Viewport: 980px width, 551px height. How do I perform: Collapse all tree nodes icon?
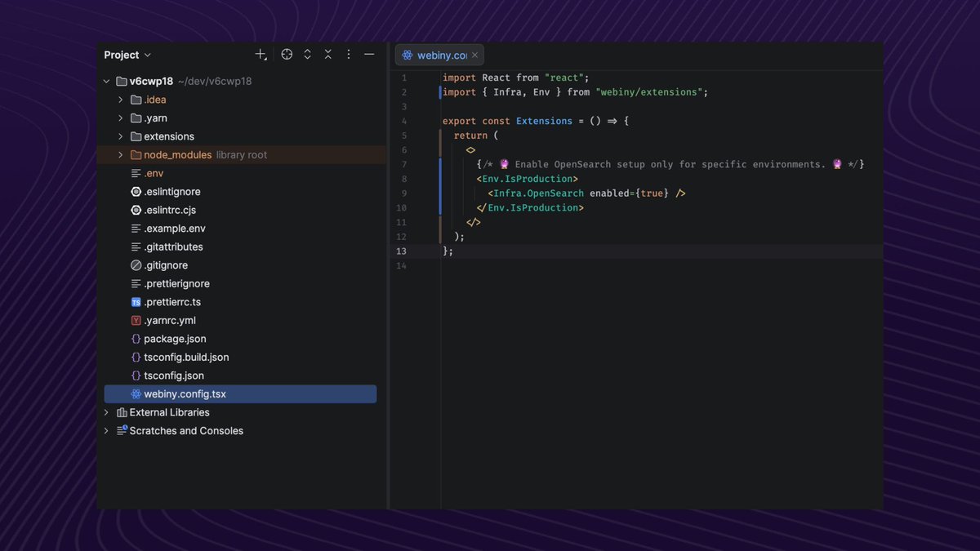point(327,55)
